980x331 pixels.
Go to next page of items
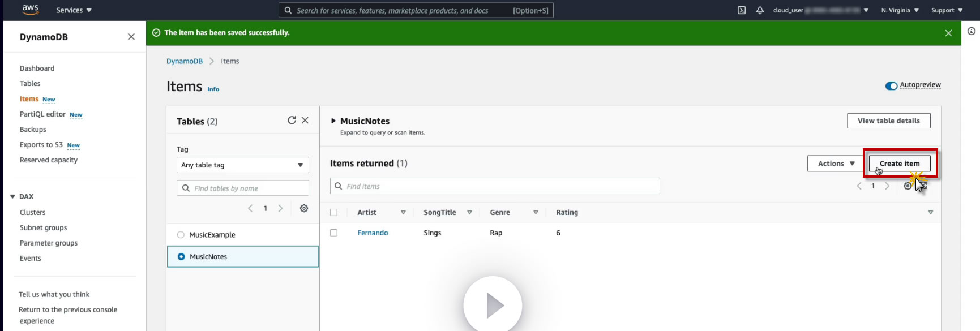click(887, 186)
